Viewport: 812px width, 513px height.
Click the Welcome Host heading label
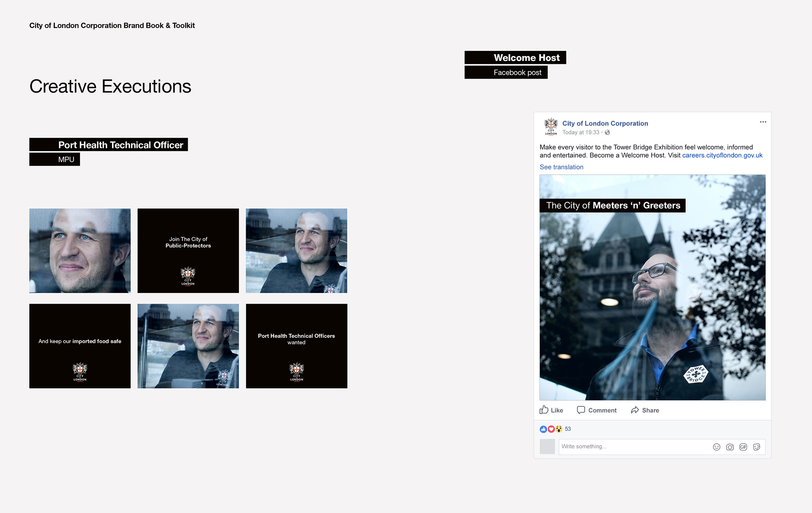515,58
